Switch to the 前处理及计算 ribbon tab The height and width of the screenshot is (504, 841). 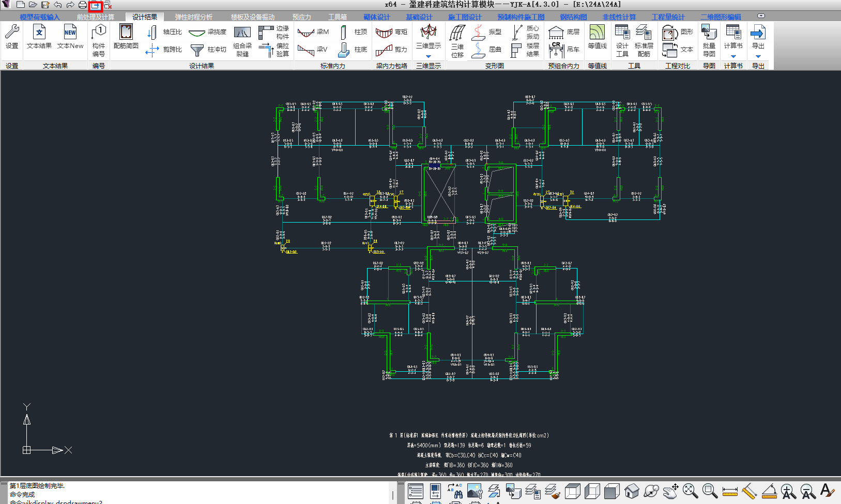(96, 17)
